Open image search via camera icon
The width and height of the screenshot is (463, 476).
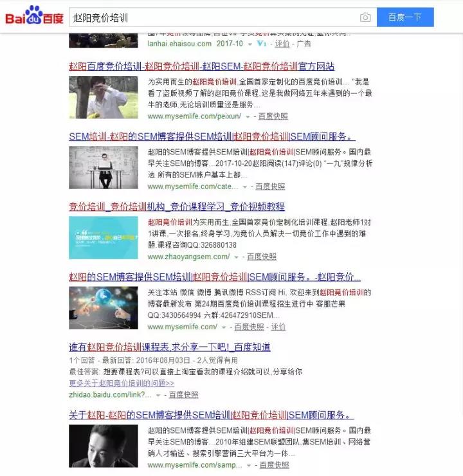(365, 17)
